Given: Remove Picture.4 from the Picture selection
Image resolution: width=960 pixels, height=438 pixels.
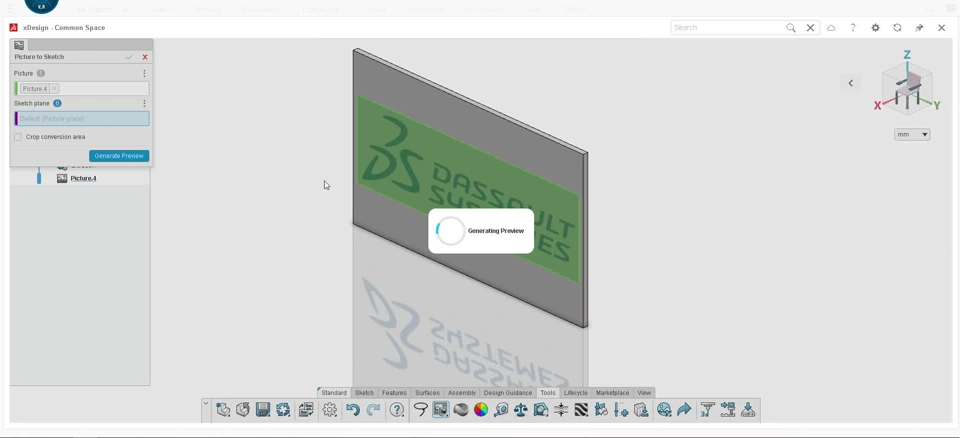Looking at the screenshot, I should (54, 89).
